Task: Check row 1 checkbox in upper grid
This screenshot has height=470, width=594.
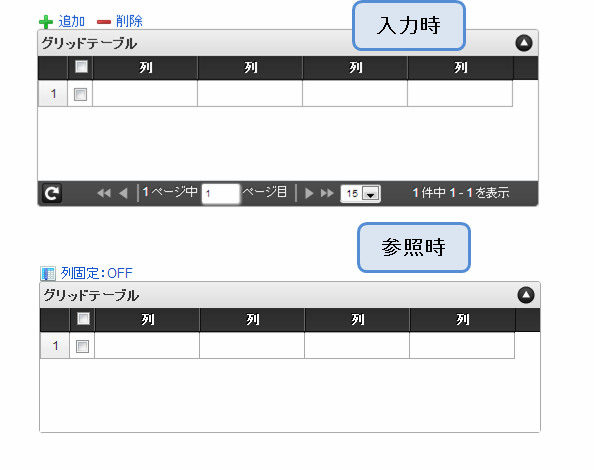Action: coord(80,94)
